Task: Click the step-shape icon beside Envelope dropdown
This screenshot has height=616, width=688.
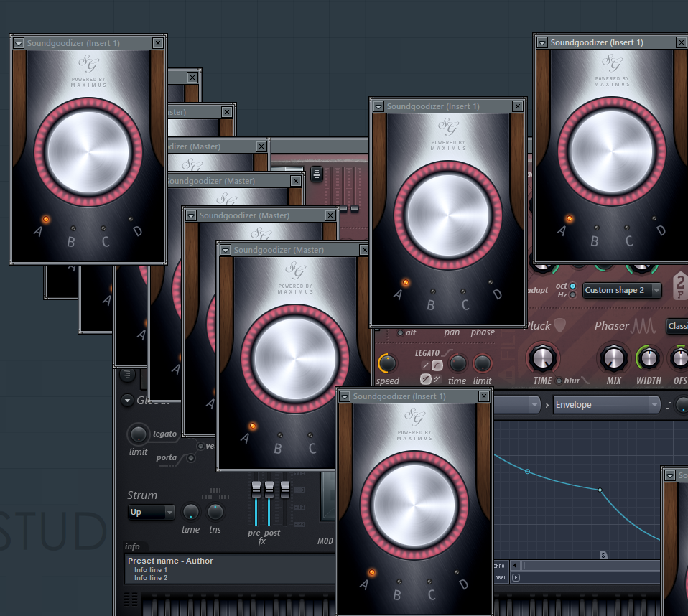Action: (x=669, y=406)
